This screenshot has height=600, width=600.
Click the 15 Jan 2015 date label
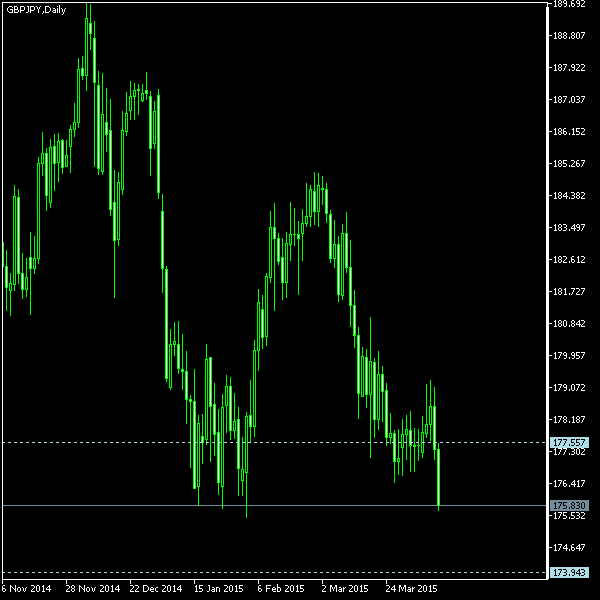click(218, 589)
